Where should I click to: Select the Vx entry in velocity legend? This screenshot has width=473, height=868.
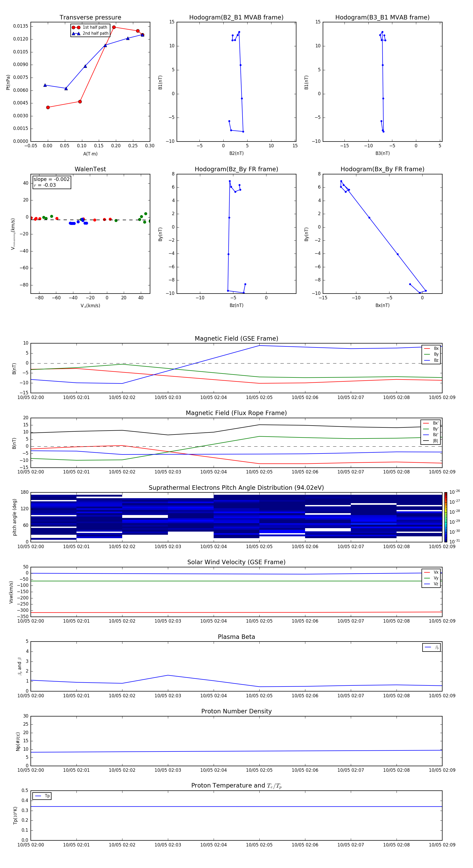pos(431,573)
